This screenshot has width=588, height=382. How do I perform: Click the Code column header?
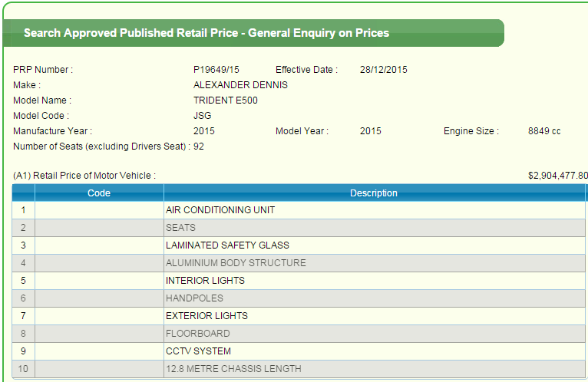(99, 193)
